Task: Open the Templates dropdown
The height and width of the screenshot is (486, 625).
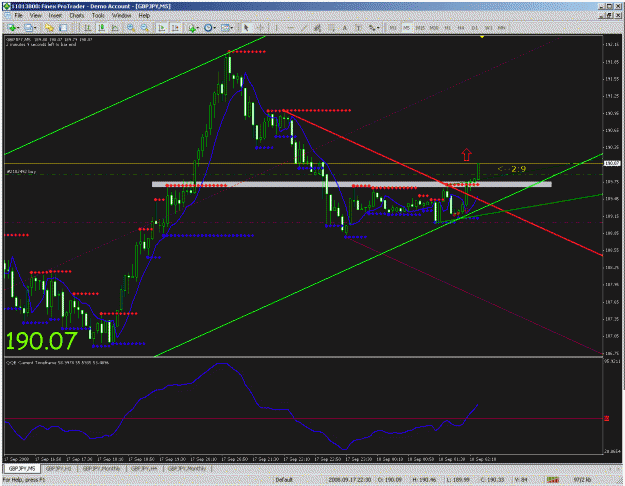Action: pos(227,28)
